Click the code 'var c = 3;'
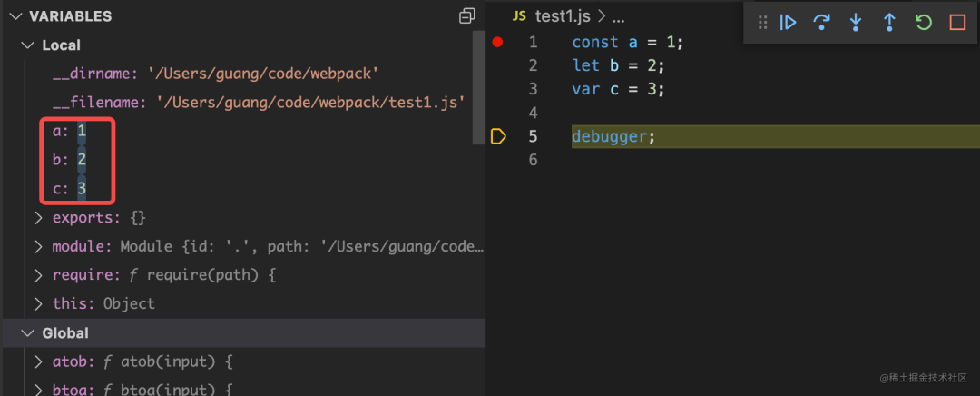Viewport: 980px width, 396px height. click(x=618, y=89)
